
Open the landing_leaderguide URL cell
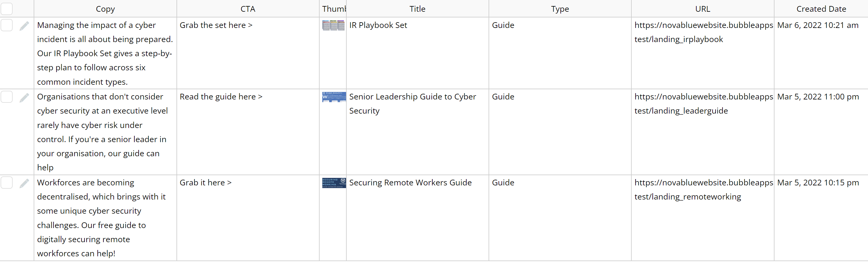[703, 104]
